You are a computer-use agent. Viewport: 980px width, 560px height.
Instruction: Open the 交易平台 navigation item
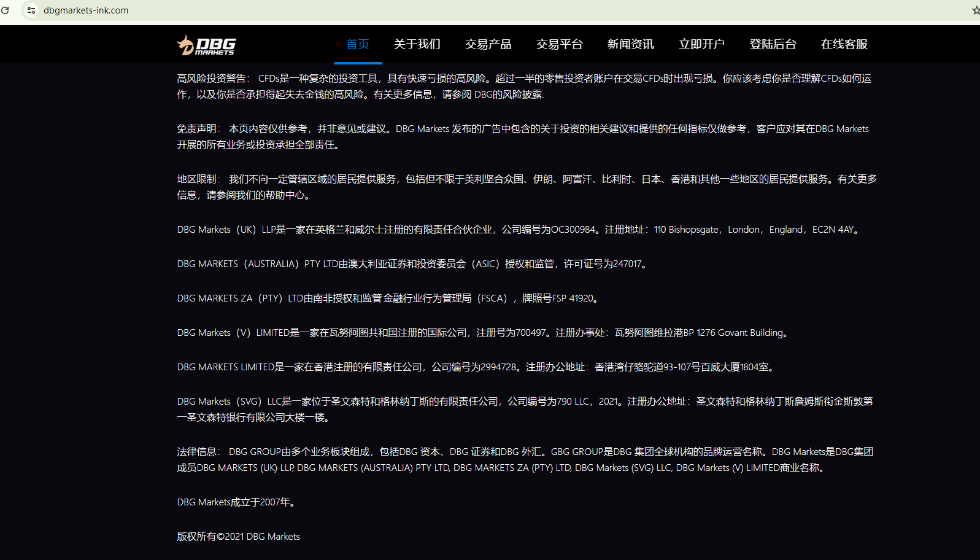point(560,44)
